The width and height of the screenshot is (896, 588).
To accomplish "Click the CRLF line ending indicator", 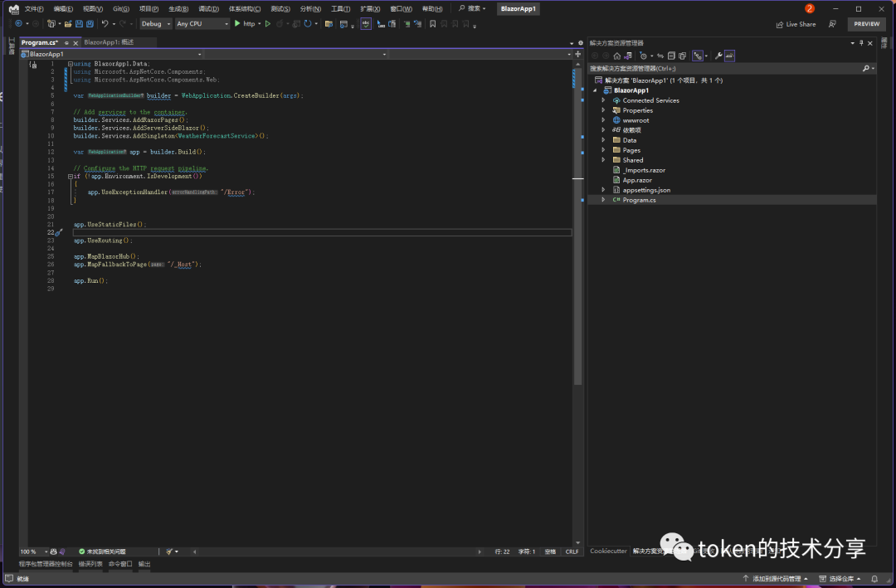I will (572, 552).
